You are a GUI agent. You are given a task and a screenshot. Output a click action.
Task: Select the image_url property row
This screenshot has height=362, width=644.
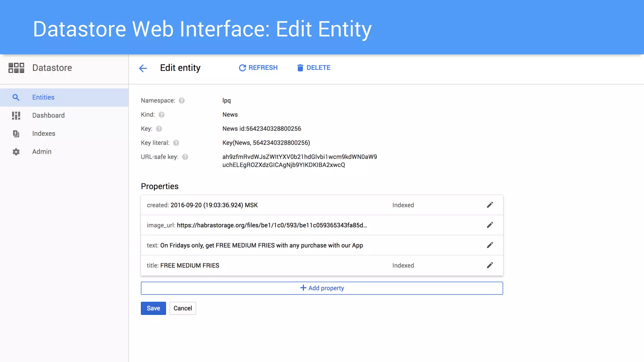(x=322, y=225)
